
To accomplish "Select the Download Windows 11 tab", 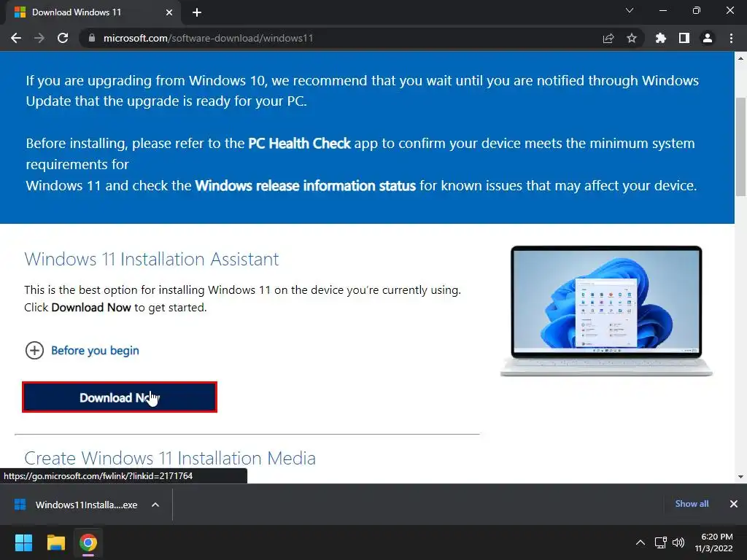I will (x=93, y=12).
